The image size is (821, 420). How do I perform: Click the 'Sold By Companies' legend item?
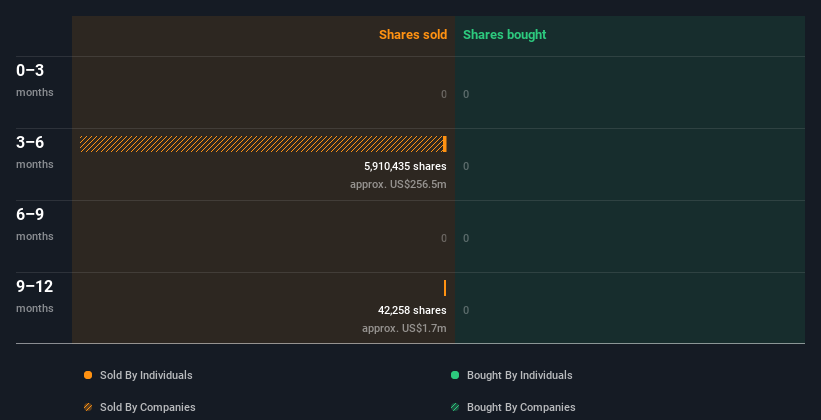[x=140, y=407]
